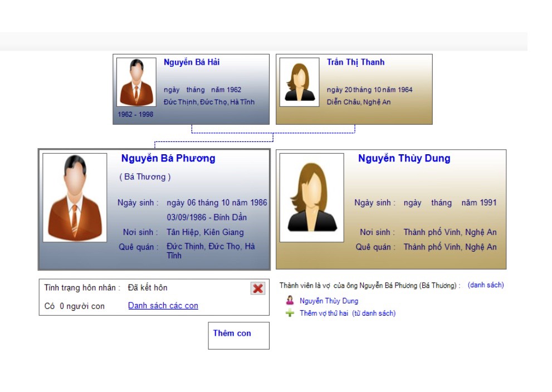552x392 pixels.
Task: Click Nguyễn Thùy Dung's large portrait
Action: coord(311,198)
